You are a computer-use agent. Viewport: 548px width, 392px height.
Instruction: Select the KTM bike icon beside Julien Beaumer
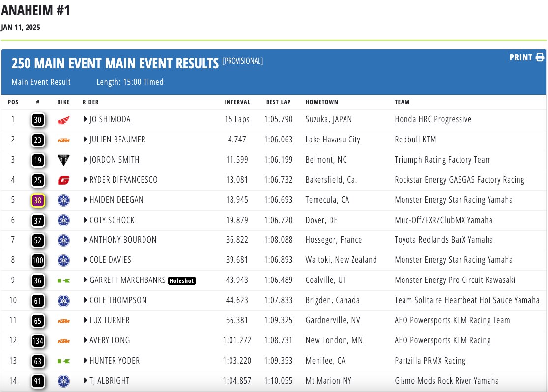point(63,140)
